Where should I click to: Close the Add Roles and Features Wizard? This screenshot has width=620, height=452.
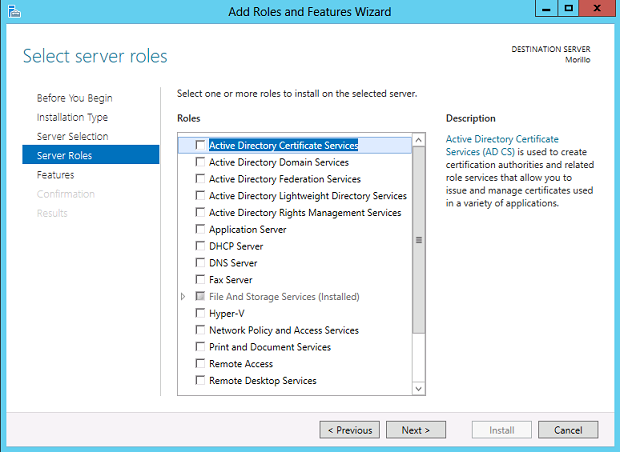coord(597,8)
